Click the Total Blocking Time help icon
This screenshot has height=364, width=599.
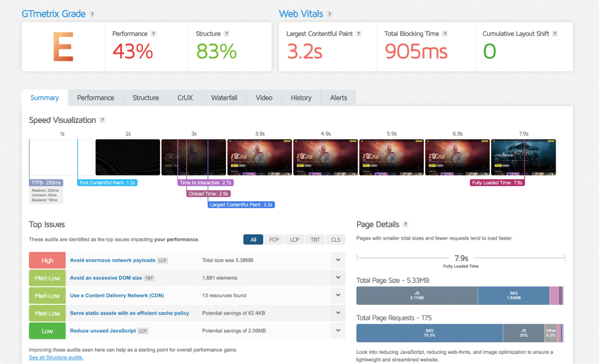(445, 34)
